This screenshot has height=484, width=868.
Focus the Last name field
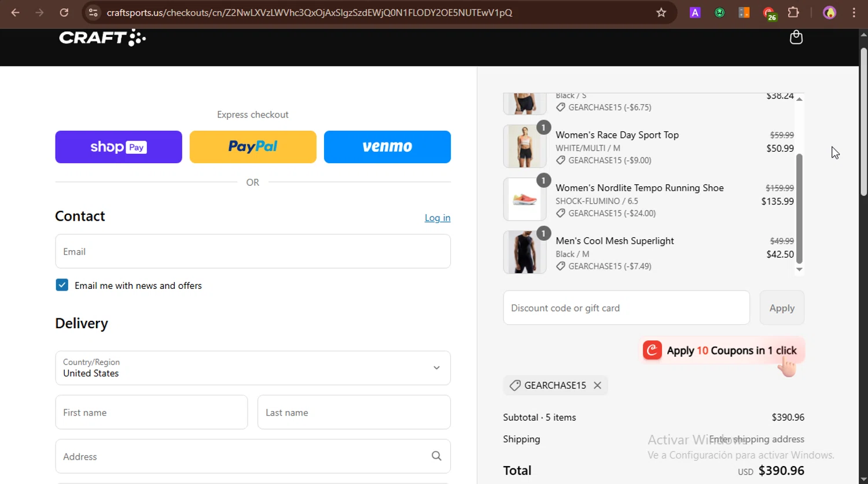coord(354,412)
